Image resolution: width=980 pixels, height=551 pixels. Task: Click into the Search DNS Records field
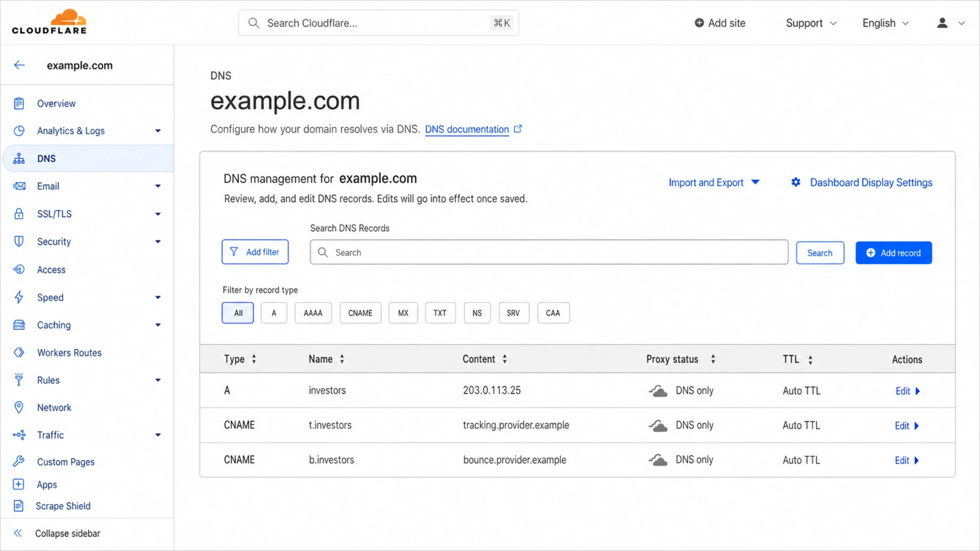click(549, 252)
